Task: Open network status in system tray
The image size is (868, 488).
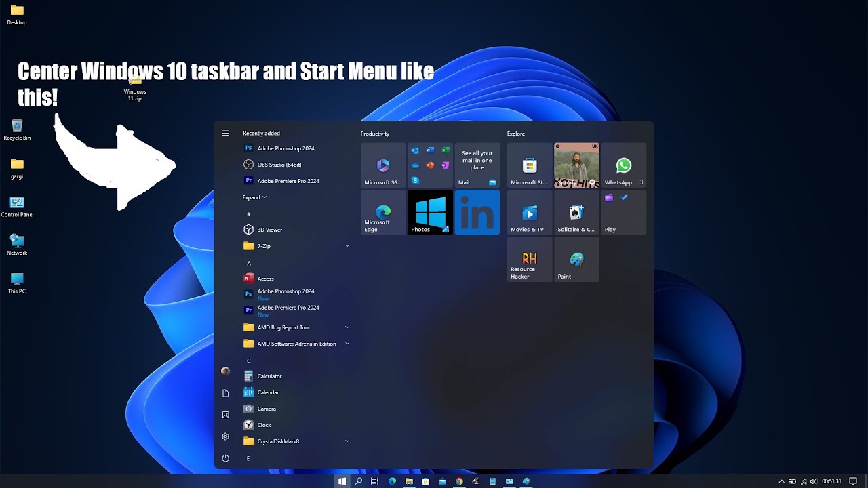Action: click(x=803, y=481)
